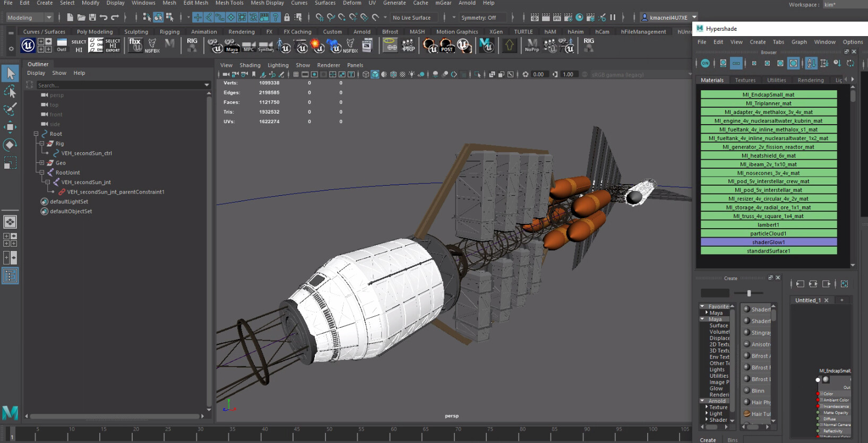Image resolution: width=868 pixels, height=443 pixels.
Task: Click the Rotate tool in the toolbox
Action: (10, 145)
